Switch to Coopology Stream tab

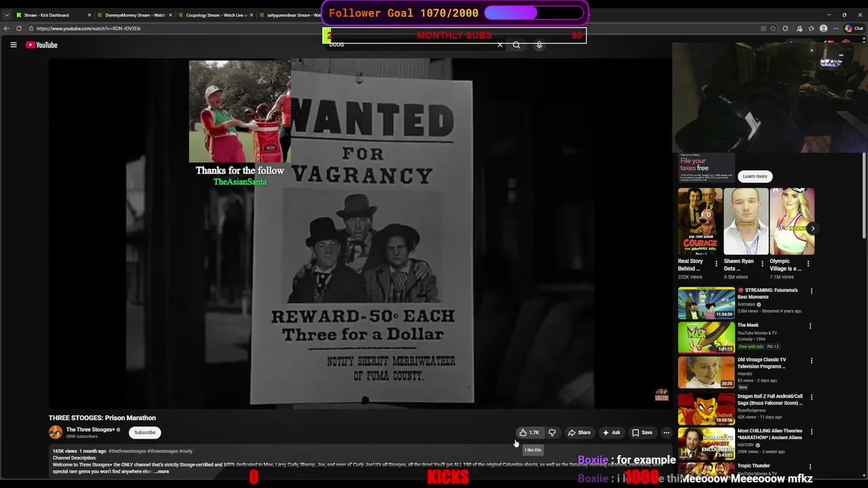[216, 15]
